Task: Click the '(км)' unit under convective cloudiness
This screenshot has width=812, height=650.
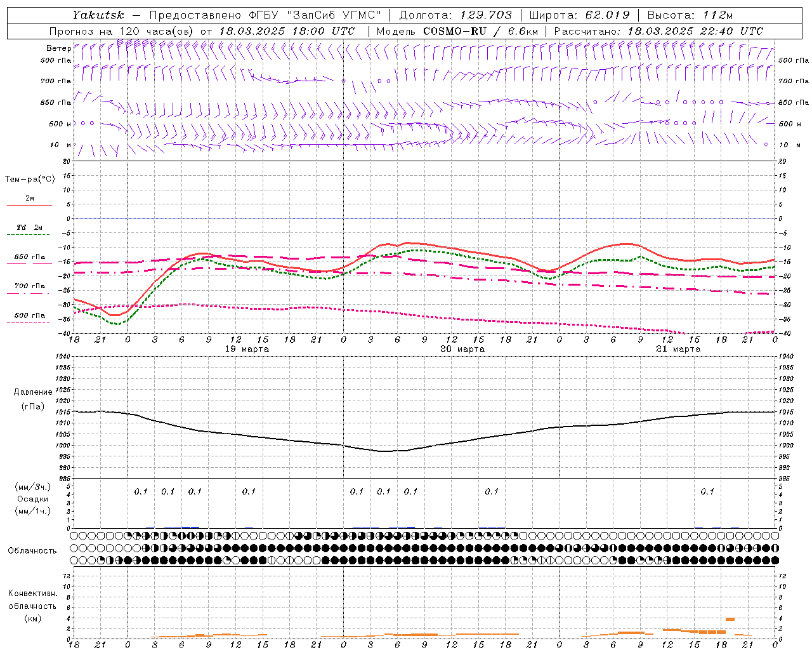Action: click(x=33, y=618)
